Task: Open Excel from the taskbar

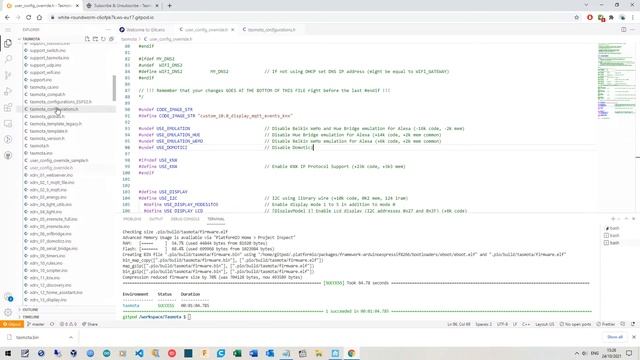Action: tap(237, 353)
